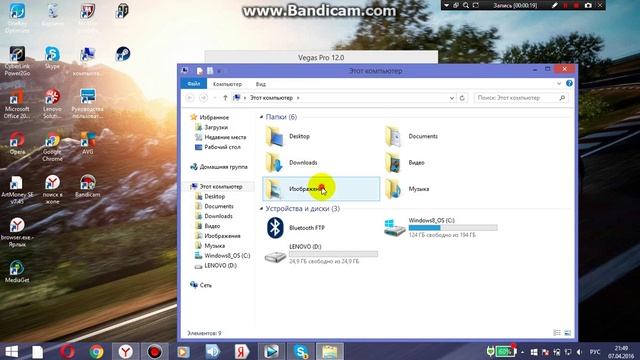Open Skype from the taskbar
640x360 pixels.
coord(301,351)
